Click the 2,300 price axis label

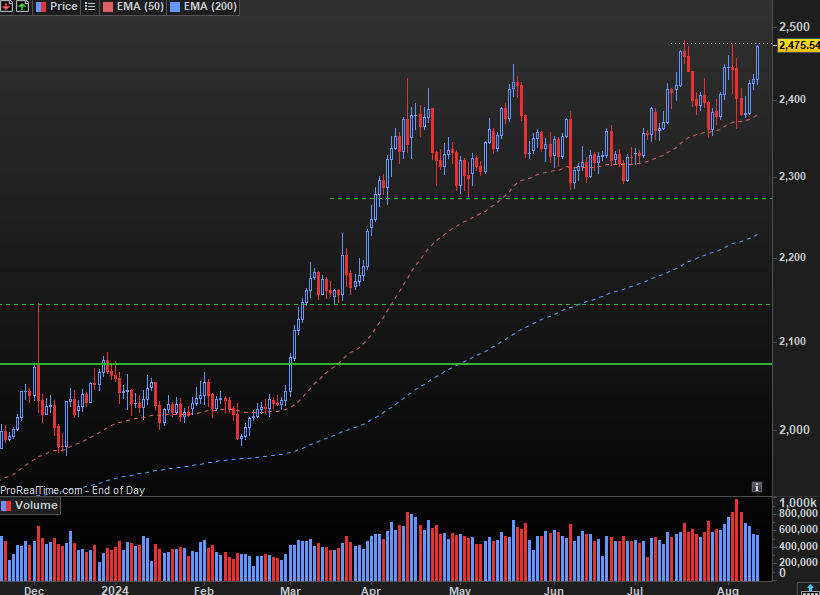(792, 176)
